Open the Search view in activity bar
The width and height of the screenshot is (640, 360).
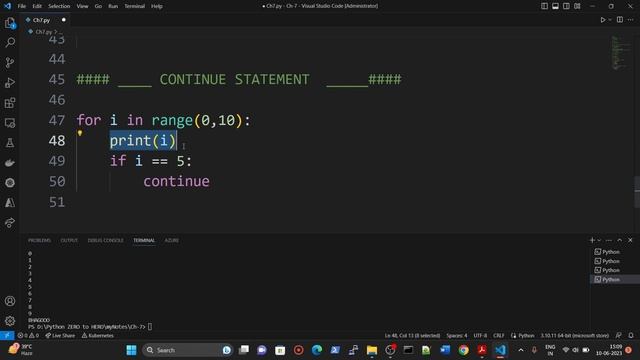pyautogui.click(x=10, y=42)
